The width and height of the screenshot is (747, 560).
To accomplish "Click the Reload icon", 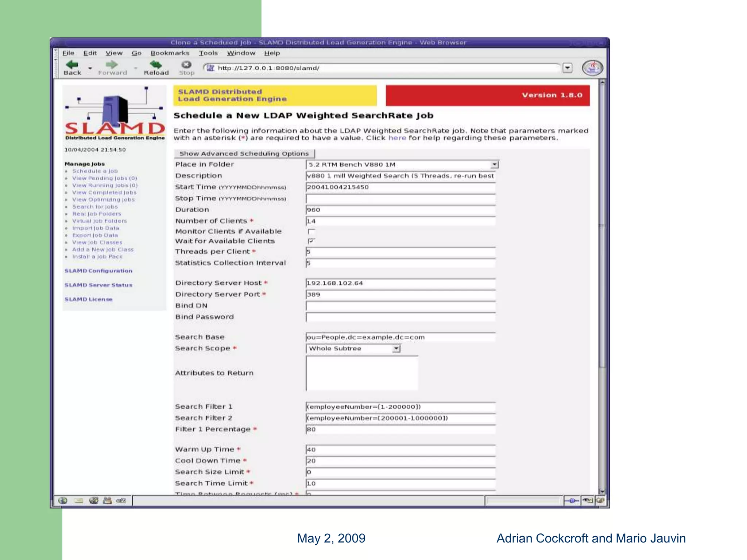I will (x=156, y=65).
